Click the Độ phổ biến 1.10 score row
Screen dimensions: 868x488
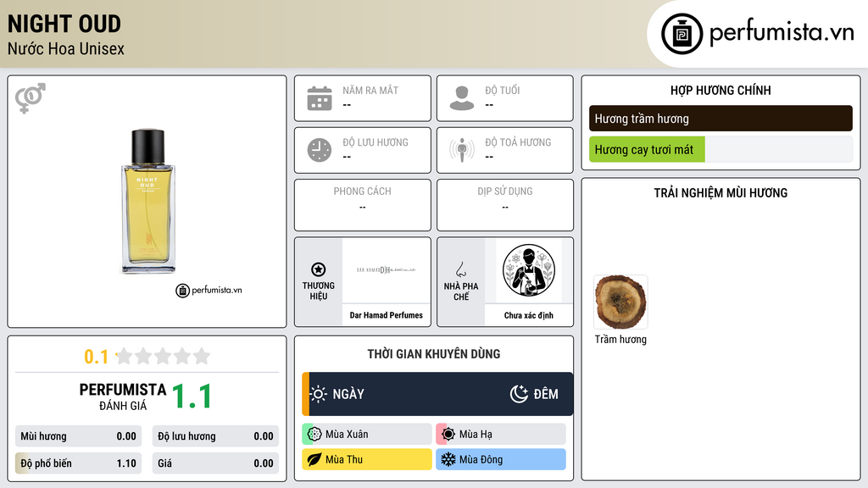coord(78,463)
